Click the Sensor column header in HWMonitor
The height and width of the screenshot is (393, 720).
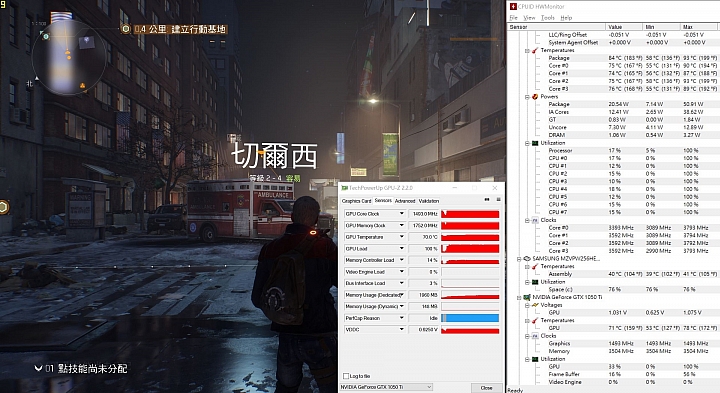pyautogui.click(x=556, y=27)
